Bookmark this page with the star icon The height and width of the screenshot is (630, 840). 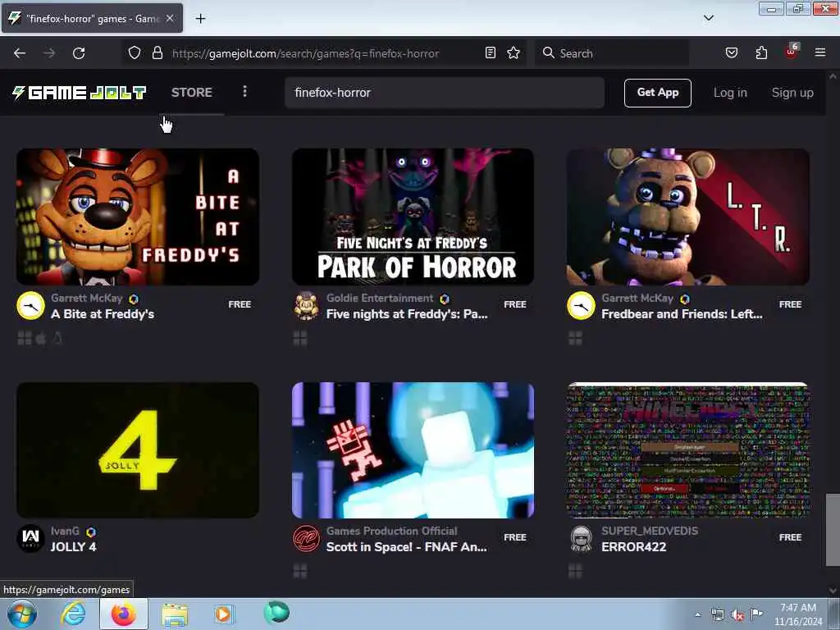[x=514, y=52]
